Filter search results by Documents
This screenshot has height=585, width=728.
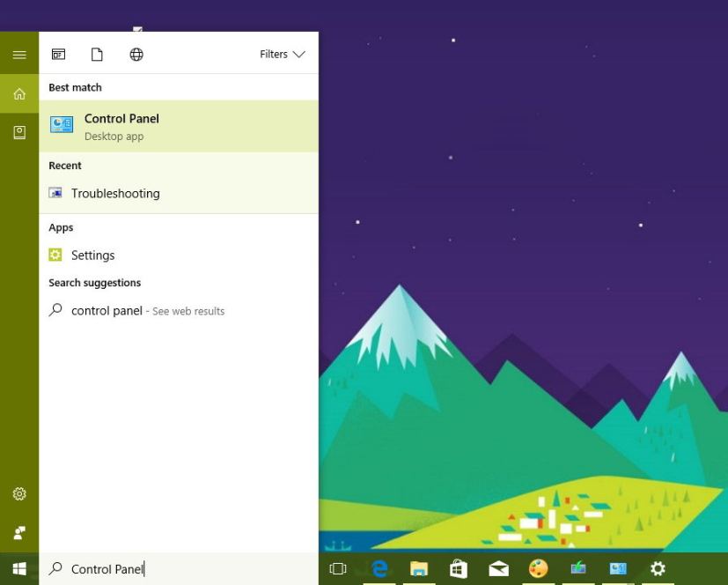pos(97,55)
